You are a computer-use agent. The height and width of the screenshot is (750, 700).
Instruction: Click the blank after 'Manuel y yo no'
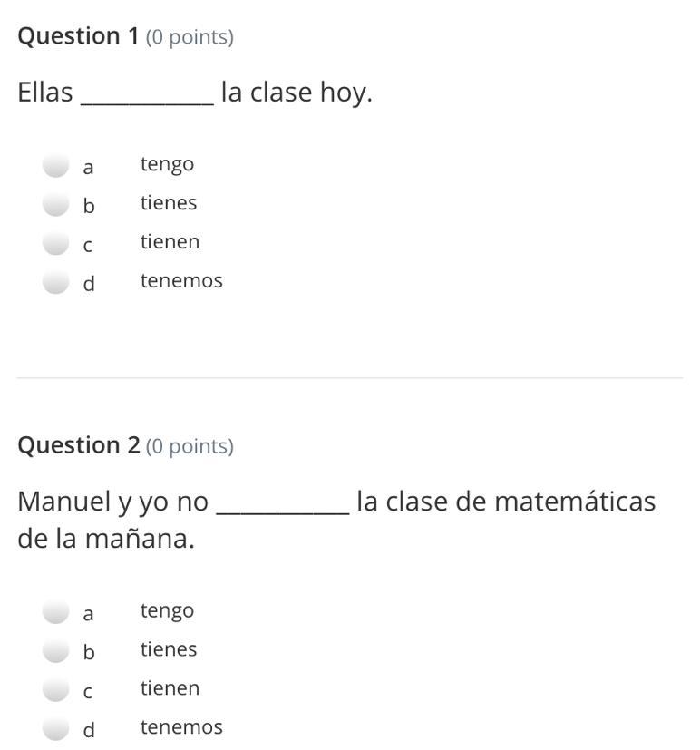coord(282,504)
